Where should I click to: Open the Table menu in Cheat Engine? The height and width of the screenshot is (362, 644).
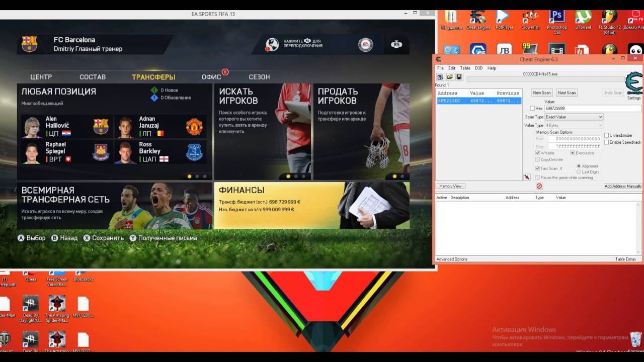click(465, 68)
